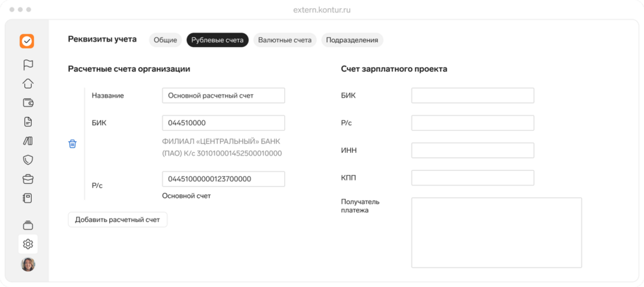Click the Получатель платежа text area
The width and height of the screenshot is (644, 287).
tap(496, 232)
